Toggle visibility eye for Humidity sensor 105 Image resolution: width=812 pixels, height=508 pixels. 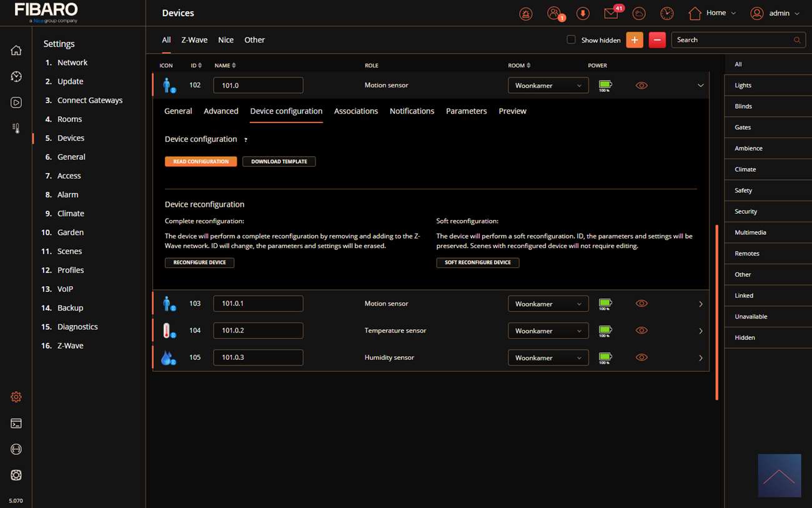[x=641, y=357]
